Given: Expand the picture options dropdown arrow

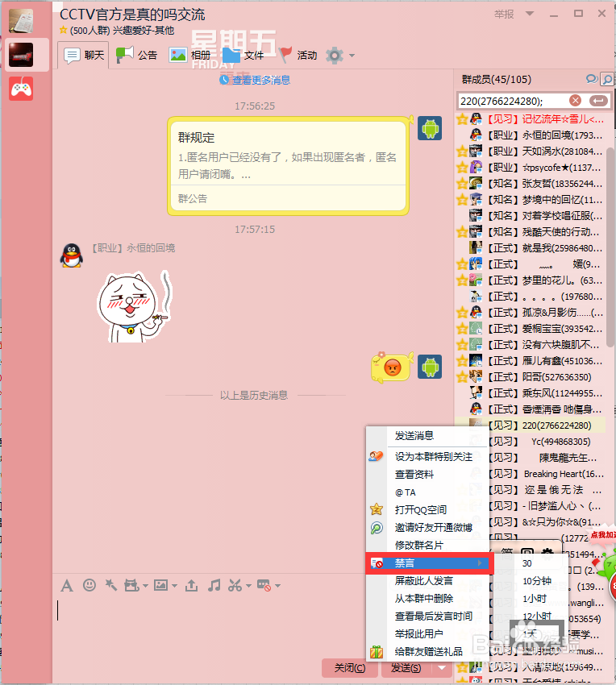Looking at the screenshot, I should click(x=174, y=586).
